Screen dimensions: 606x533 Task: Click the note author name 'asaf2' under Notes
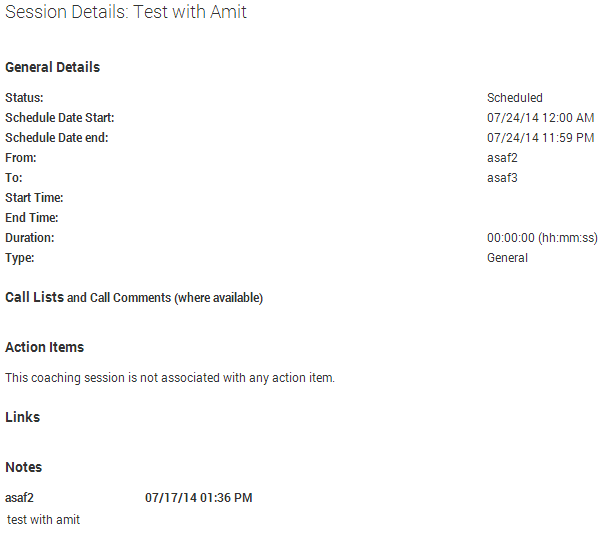pyautogui.click(x=20, y=497)
